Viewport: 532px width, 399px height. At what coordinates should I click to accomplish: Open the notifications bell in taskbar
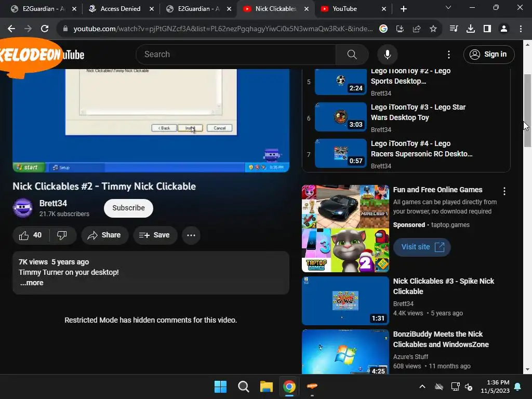[x=518, y=387]
